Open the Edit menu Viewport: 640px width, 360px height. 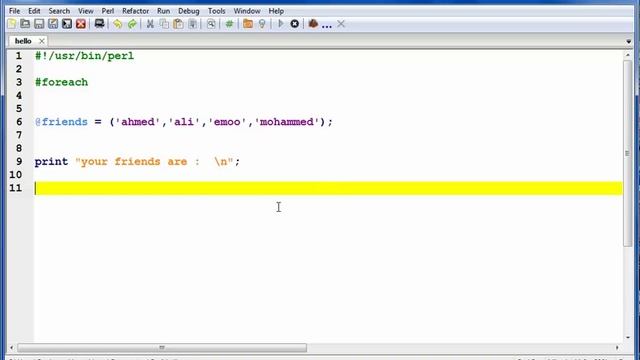coord(34,11)
